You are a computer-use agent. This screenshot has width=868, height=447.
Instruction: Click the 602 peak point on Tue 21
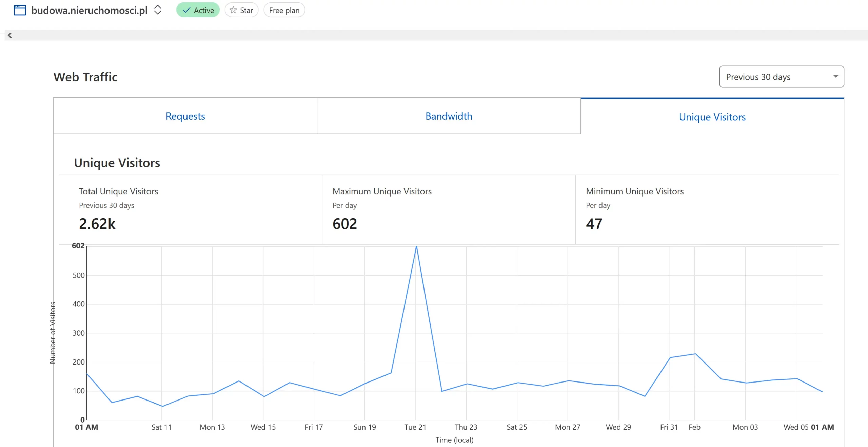416,246
